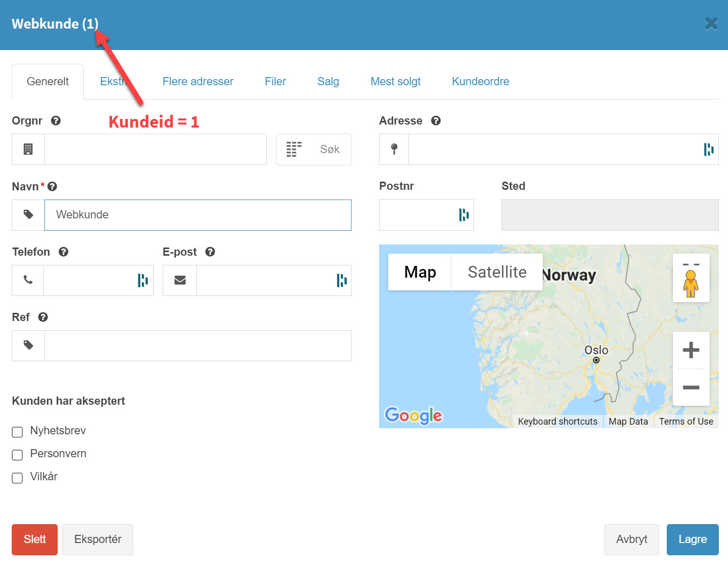728x567 pixels.
Task: Switch to the Flere adresser tab
Action: pos(197,82)
